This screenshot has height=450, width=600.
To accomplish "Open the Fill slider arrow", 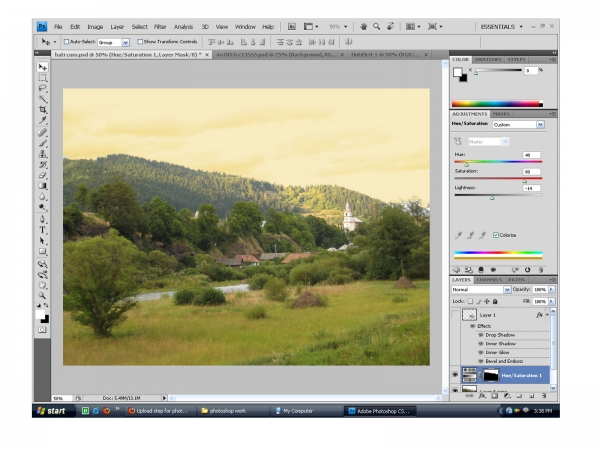I will 551,302.
